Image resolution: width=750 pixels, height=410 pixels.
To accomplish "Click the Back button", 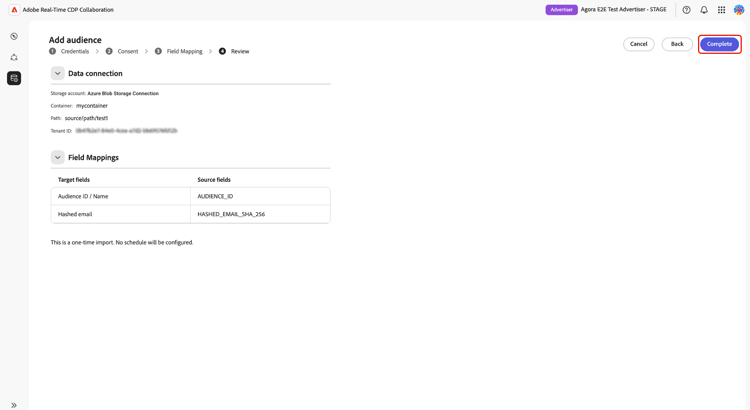I will (x=677, y=44).
